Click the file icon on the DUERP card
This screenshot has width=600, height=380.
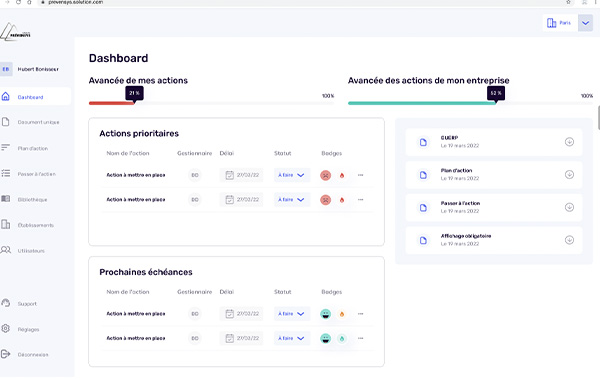coord(423,142)
